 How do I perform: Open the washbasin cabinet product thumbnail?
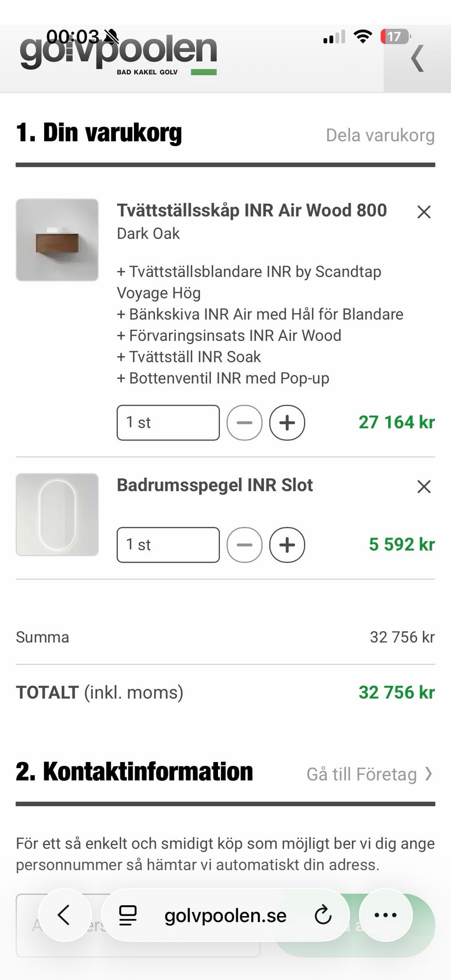[57, 240]
